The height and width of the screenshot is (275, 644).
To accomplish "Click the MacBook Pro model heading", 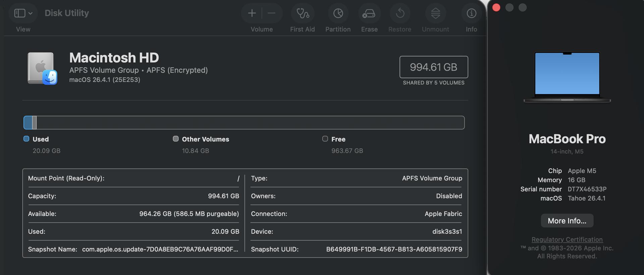I will pos(567,139).
